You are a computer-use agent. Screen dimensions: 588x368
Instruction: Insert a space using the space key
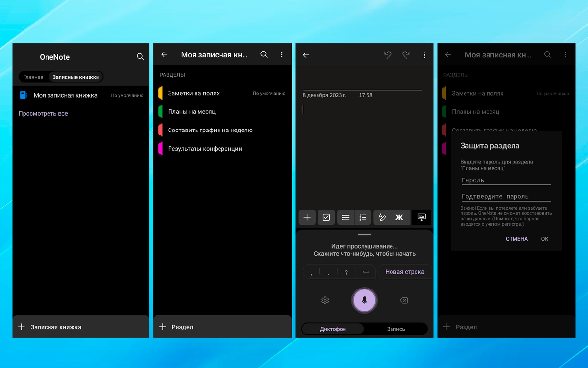tap(366, 272)
